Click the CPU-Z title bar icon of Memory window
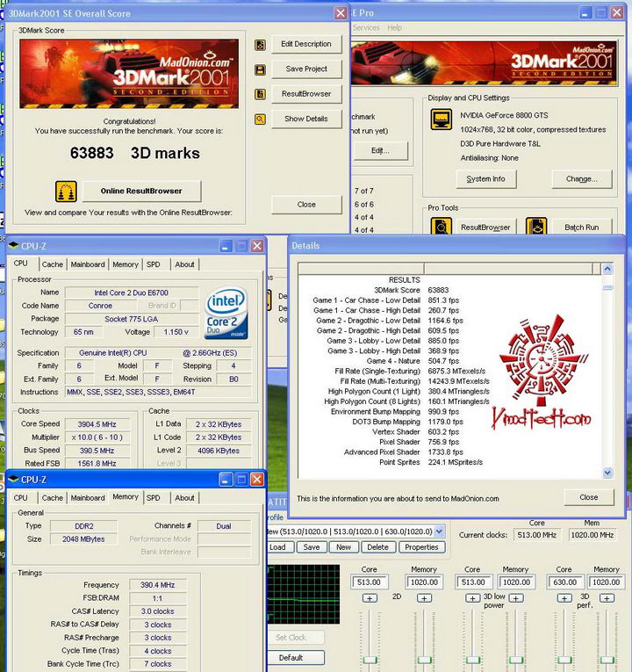The width and height of the screenshot is (632, 672). point(14,479)
